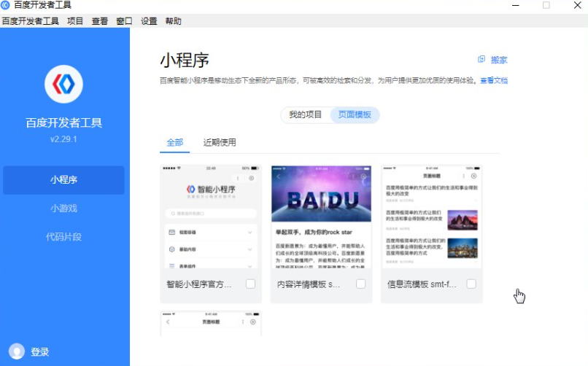588x366 pixels.
Task: Tick the checkbox for 信息流模板 smt-f template
Action: point(471,284)
